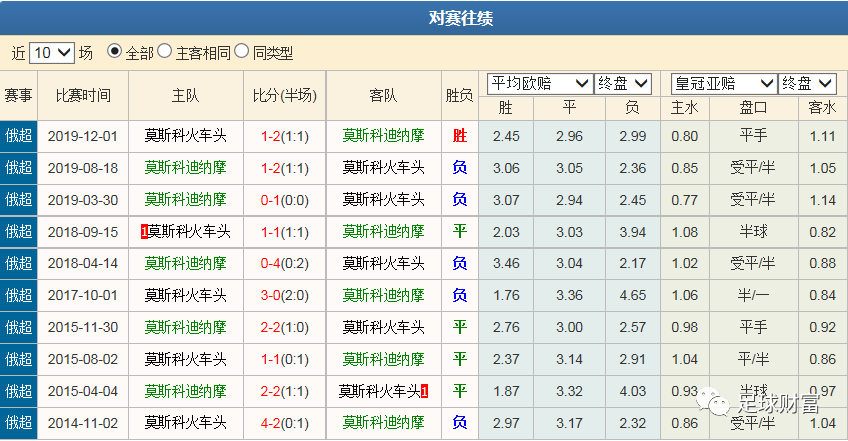Click the 负 result for 2017-10-01
Viewport: 848px width, 441px height.
pos(460,295)
